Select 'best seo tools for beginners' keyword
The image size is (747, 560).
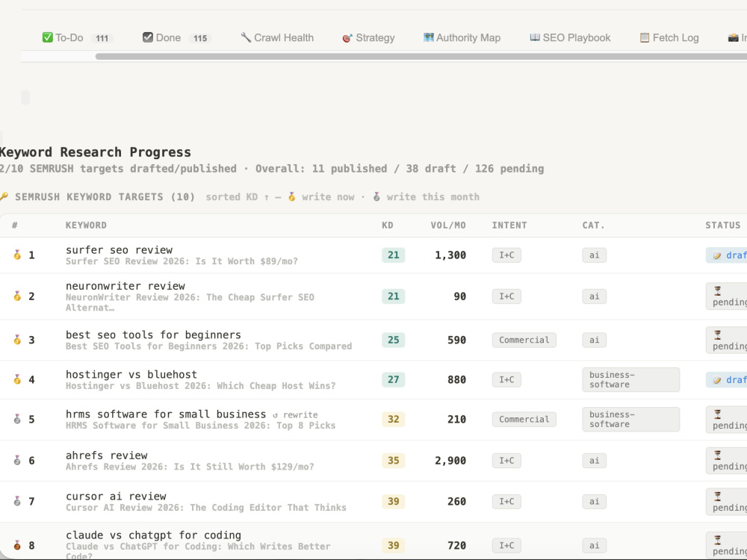click(x=153, y=335)
